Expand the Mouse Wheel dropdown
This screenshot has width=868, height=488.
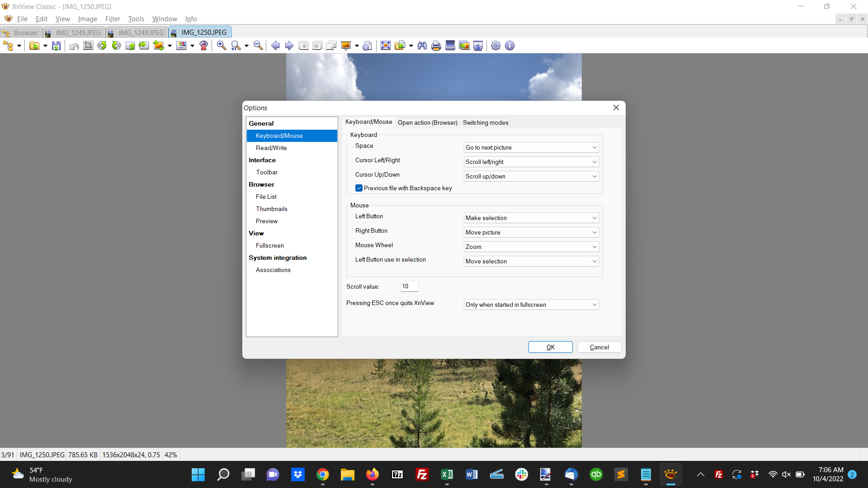[x=531, y=247]
